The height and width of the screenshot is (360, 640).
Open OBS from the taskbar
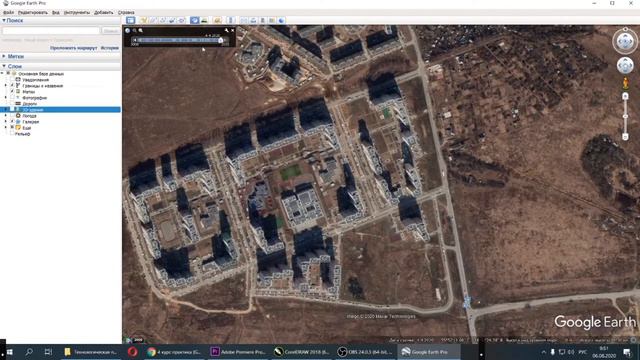pos(365,352)
